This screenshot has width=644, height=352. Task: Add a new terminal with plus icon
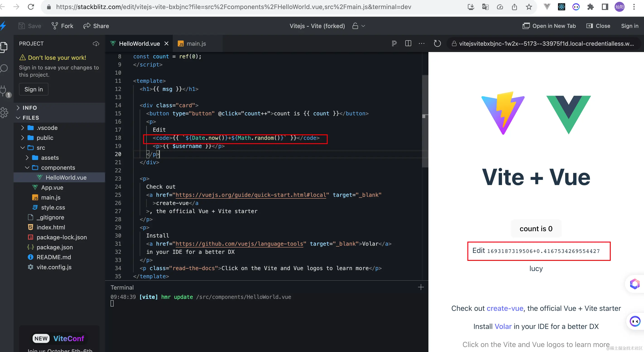point(421,287)
